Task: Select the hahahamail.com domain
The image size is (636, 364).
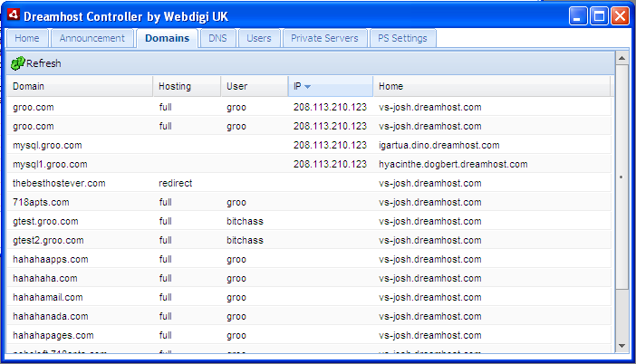Action: pos(47,298)
